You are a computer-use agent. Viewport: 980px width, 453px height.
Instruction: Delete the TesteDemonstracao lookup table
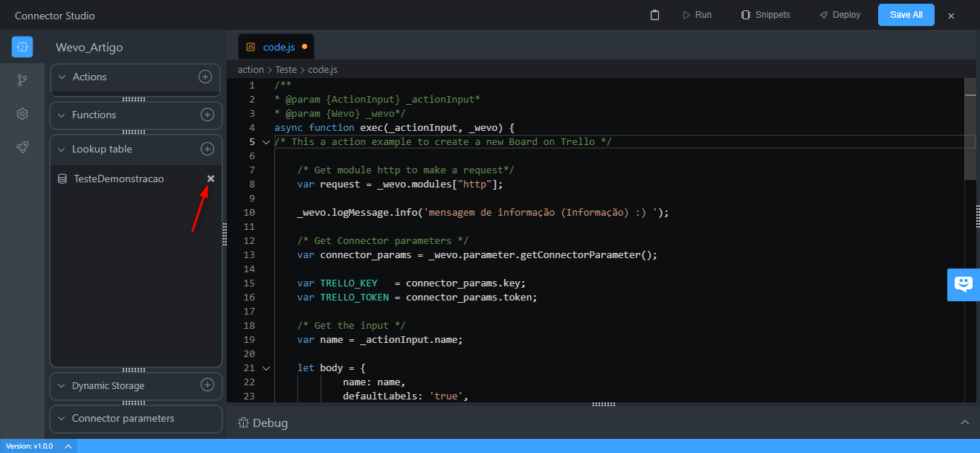(210, 179)
